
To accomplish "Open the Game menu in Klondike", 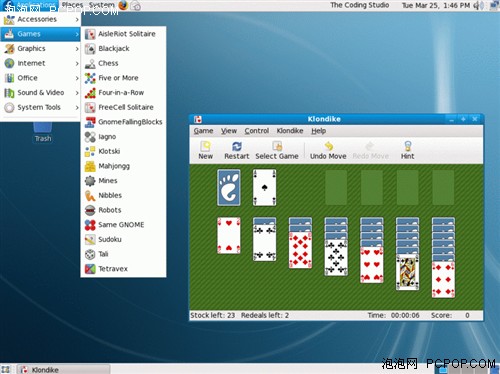I will point(203,131).
